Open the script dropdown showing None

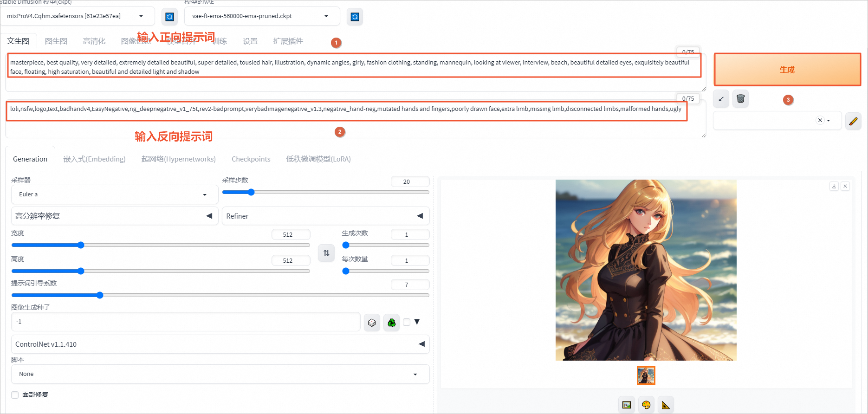click(220, 374)
